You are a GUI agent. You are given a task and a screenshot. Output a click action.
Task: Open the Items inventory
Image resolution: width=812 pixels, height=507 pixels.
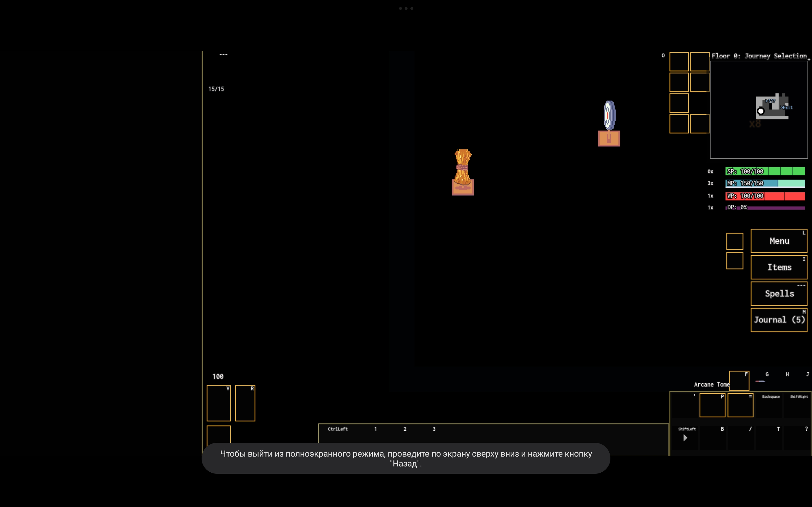(x=779, y=267)
